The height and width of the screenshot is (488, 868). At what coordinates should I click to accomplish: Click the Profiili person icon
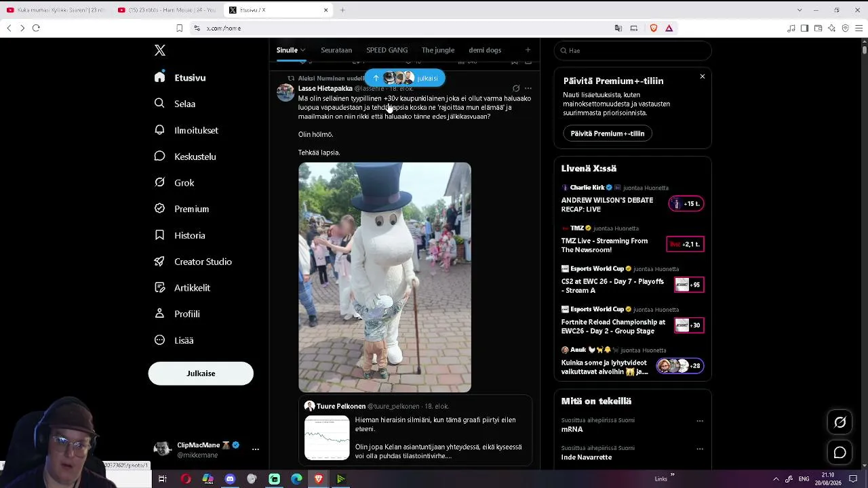[159, 314]
